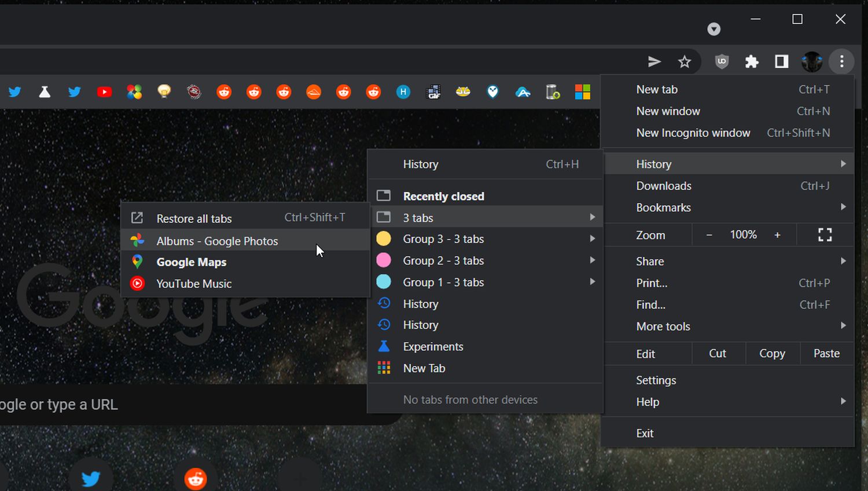The width and height of the screenshot is (868, 491).
Task: Bookmark this page with the star icon
Action: pyautogui.click(x=685, y=61)
